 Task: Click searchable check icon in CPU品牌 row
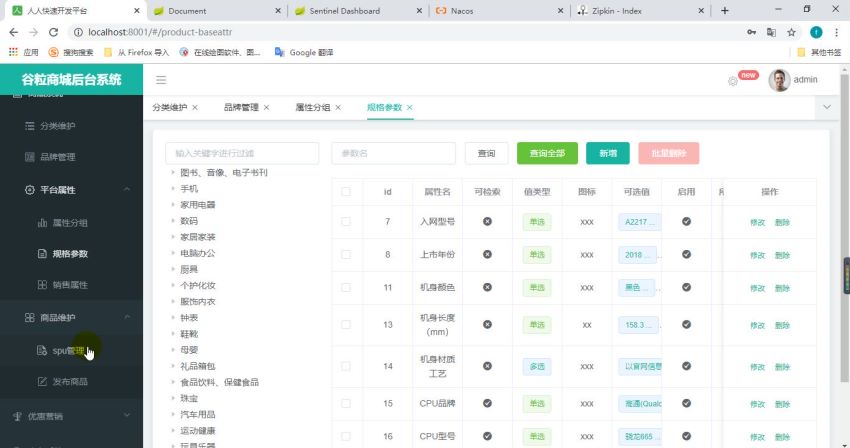click(487, 403)
